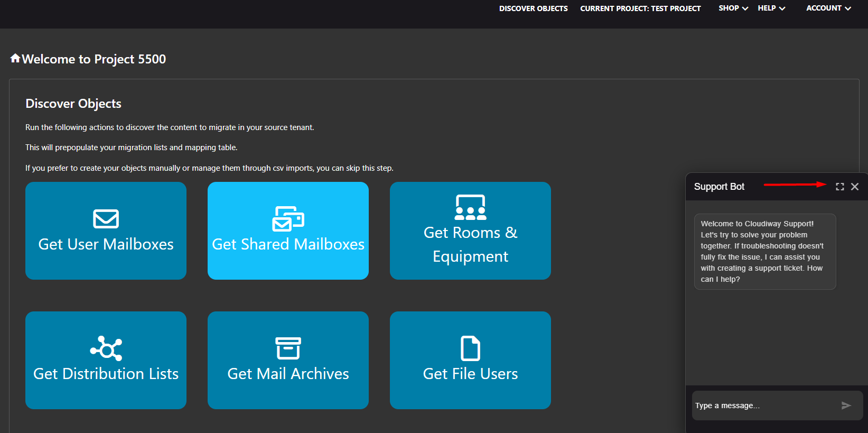Viewport: 868px width, 433px height.
Task: Click the envelope icon for user mailboxes
Action: point(106,219)
